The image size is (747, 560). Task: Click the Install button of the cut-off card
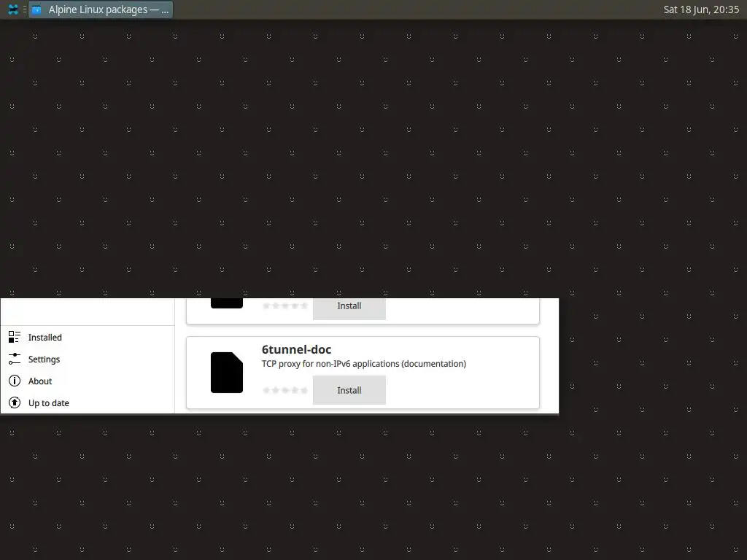[349, 308]
